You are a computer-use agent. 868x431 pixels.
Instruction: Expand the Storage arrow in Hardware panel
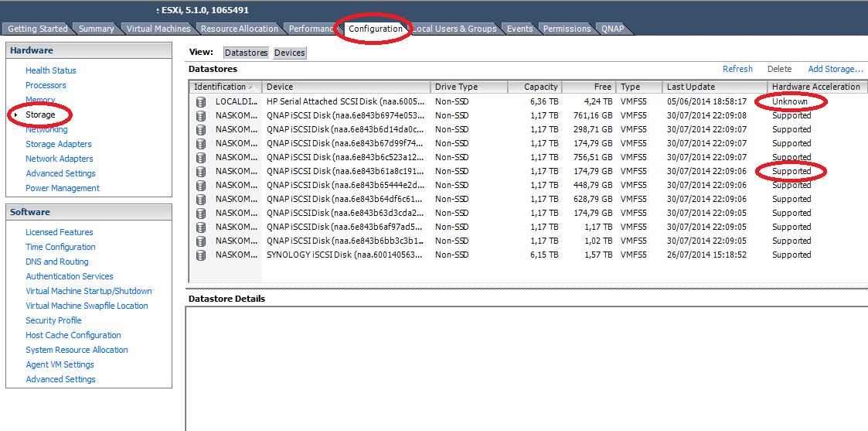[15, 115]
